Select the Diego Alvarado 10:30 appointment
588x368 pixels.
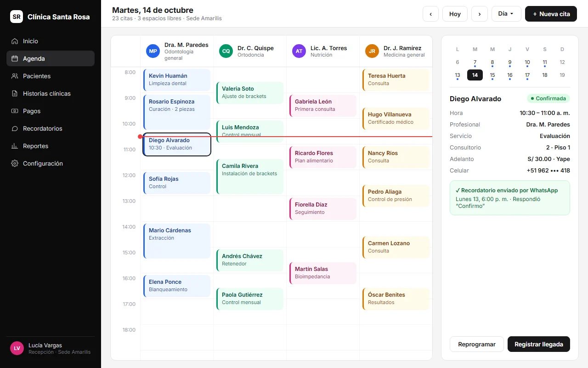pos(177,144)
